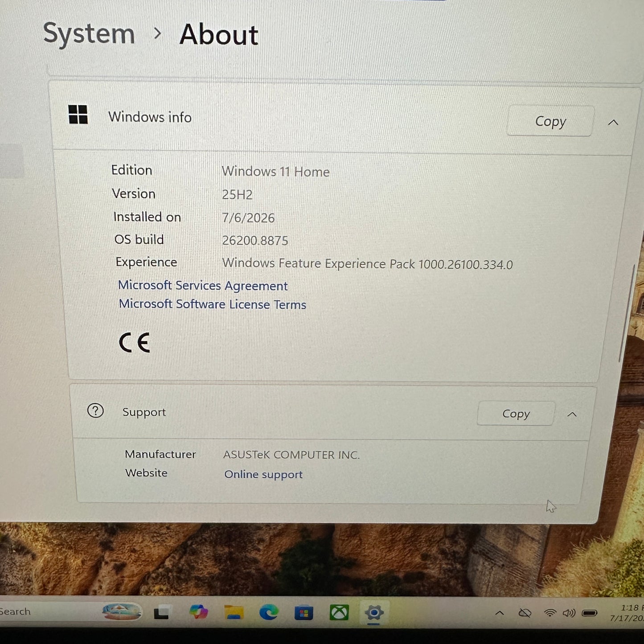The height and width of the screenshot is (644, 644).
Task: Open Wi-Fi network tray icon
Action: tap(550, 613)
